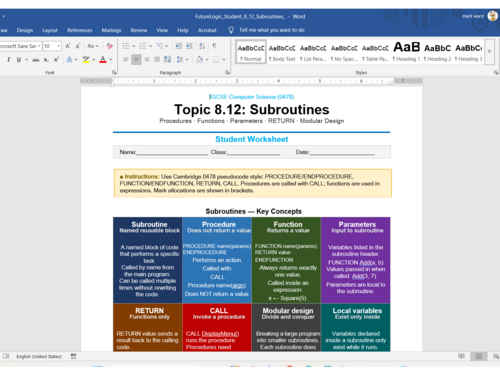Viewport: 500px width, 375px height.
Task: Click the Tell me what you want to do box
Action: coord(271,30)
